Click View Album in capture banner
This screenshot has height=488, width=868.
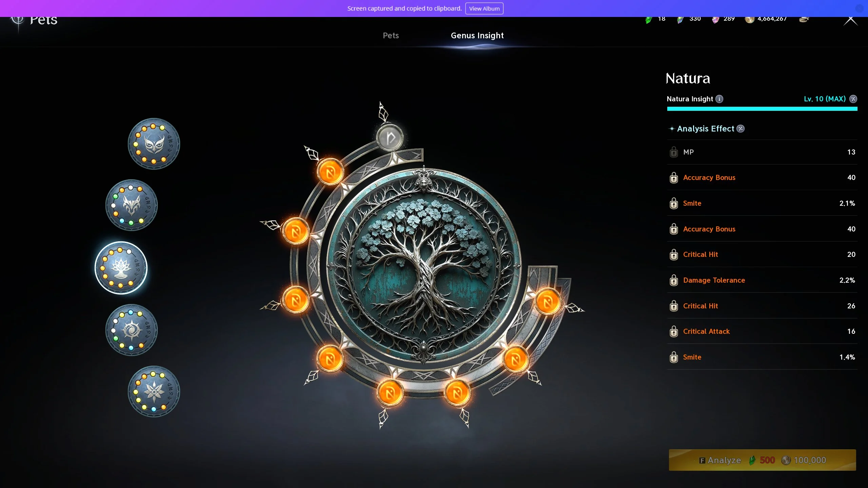pyautogui.click(x=484, y=8)
